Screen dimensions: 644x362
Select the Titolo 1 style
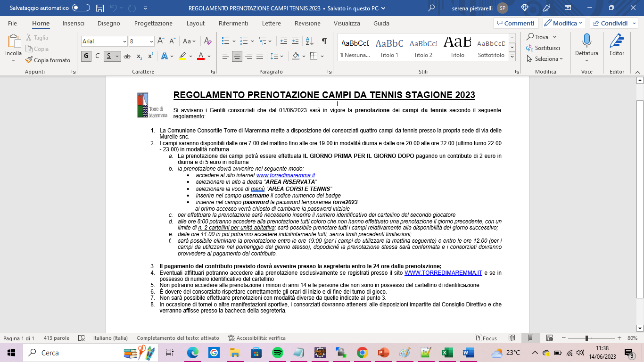click(389, 48)
